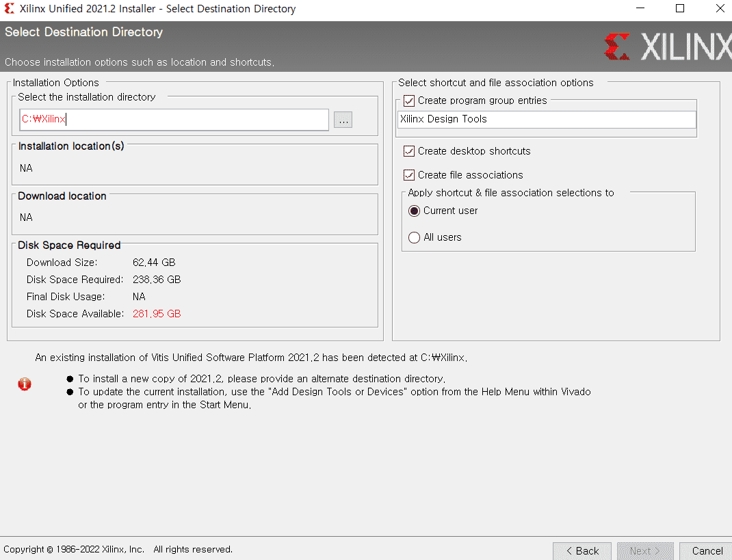Click Apply shortcut & file association selections label
732x560 pixels.
click(x=511, y=193)
